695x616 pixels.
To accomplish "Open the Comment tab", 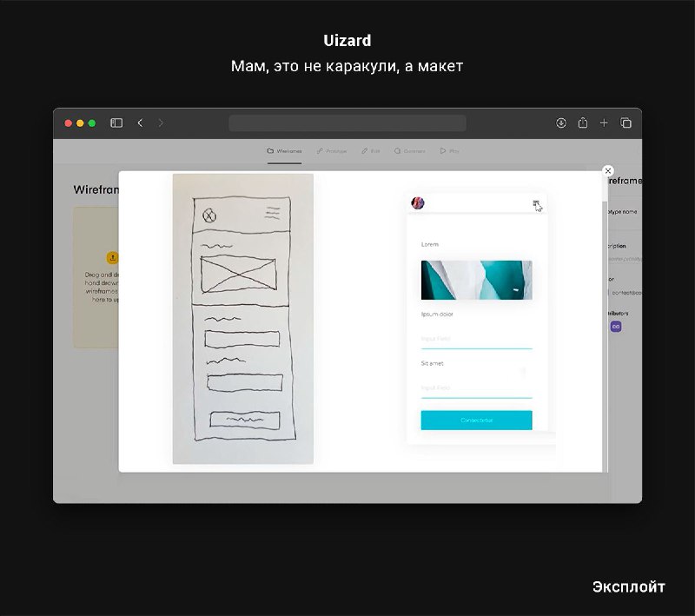I will [x=410, y=151].
